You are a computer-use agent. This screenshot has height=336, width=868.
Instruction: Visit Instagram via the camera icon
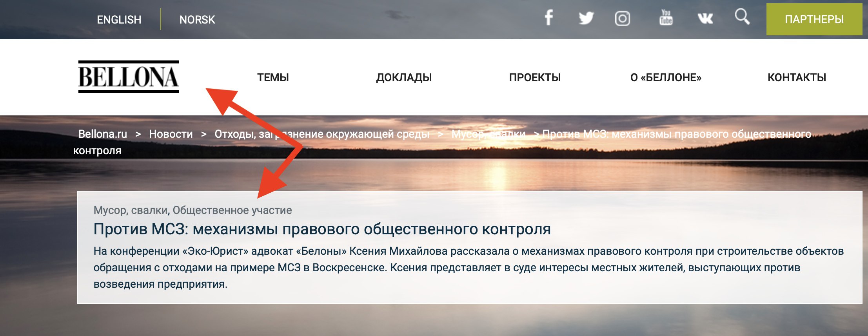(623, 18)
